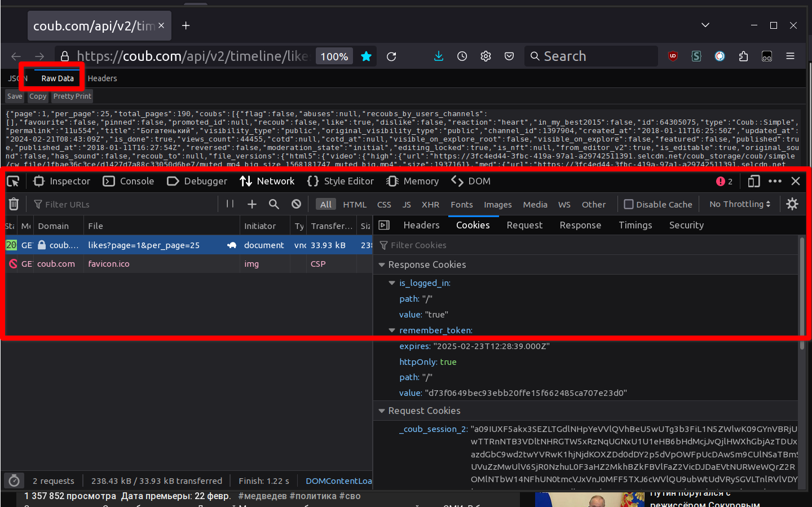Viewport: 812px width, 507px height.
Task: Open network search with the magnifier icon
Action: tap(274, 204)
